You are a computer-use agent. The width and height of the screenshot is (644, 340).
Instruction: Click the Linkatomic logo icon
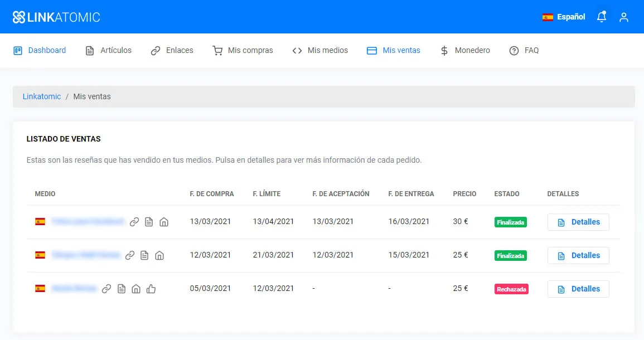[20, 16]
